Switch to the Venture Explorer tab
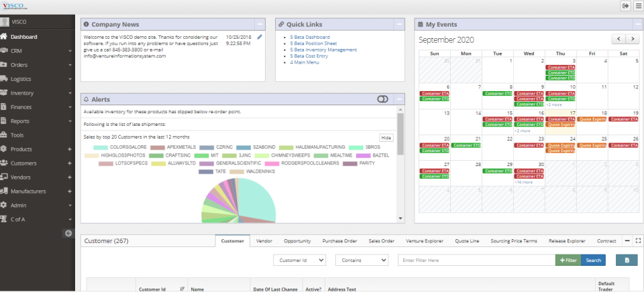Viewport: 644px width, 292px height. (425, 241)
